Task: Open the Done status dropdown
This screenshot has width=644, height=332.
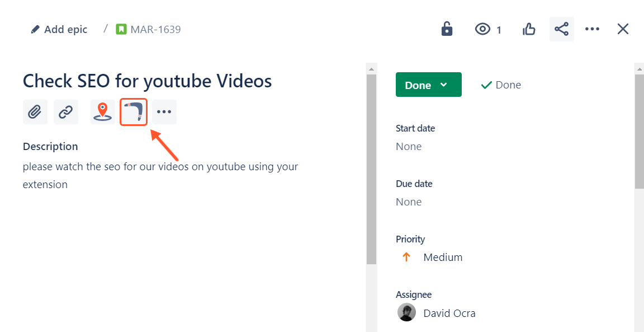Action: tap(428, 85)
